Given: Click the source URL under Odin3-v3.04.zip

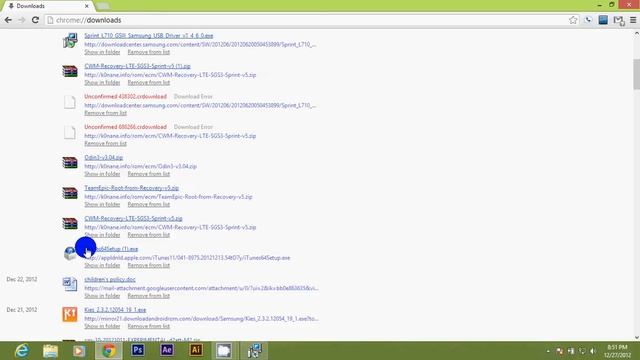Looking at the screenshot, I should coord(141,166).
